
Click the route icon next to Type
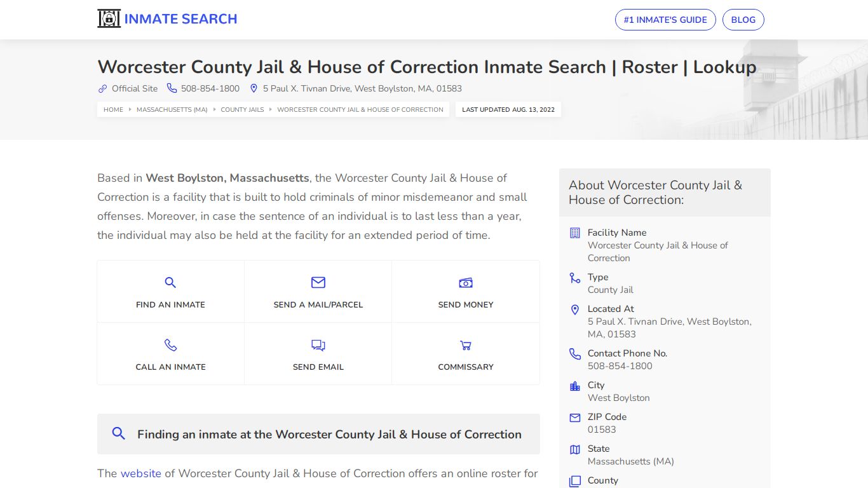(x=575, y=278)
